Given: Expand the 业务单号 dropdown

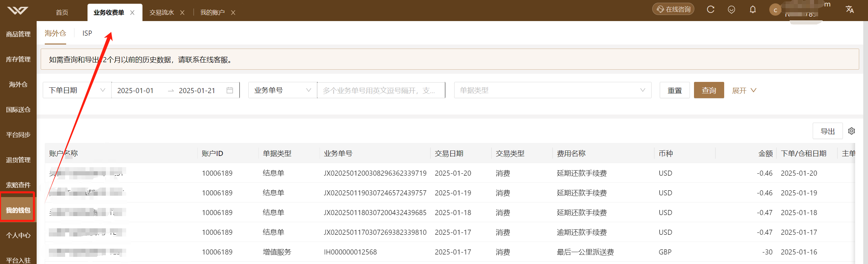Looking at the screenshot, I should [283, 90].
